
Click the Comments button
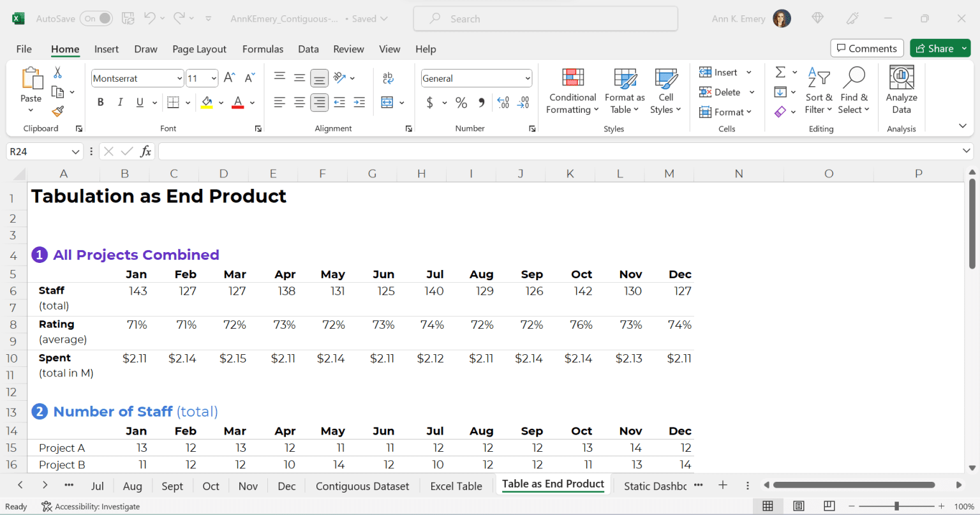pos(866,48)
